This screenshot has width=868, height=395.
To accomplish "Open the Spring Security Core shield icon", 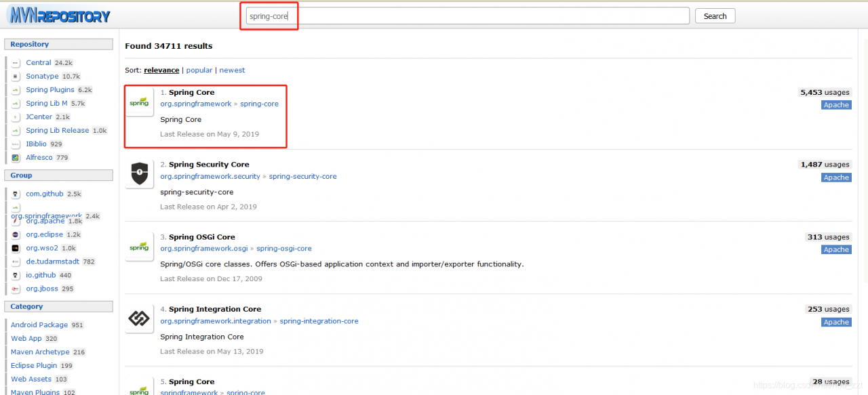I will [x=139, y=174].
